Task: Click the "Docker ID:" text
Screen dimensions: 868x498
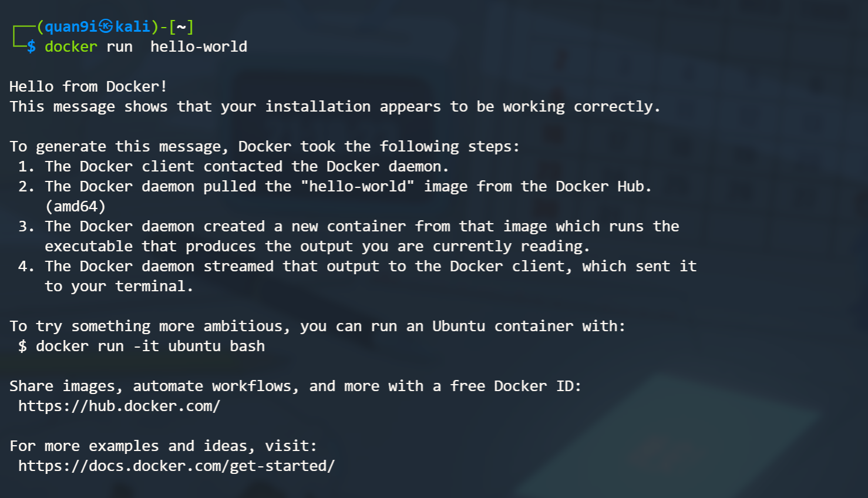Action: coord(537,386)
